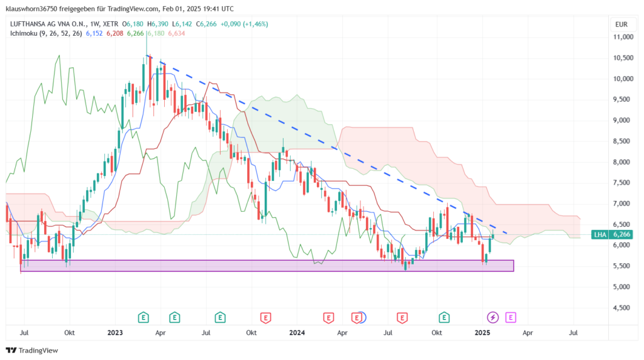644x360 pixels.
Task: Click the close value C6,266
Action: (206, 25)
